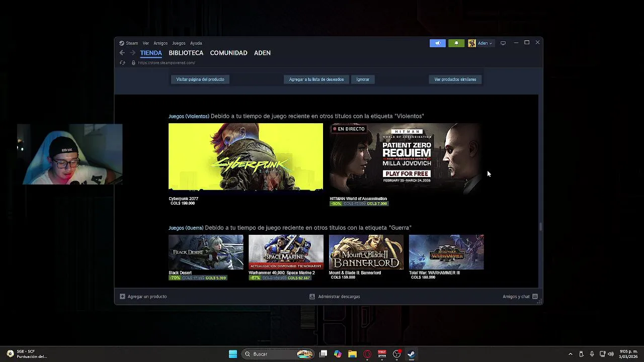Click the forward navigation arrow in Steam
This screenshot has height=362, width=644.
point(132,53)
